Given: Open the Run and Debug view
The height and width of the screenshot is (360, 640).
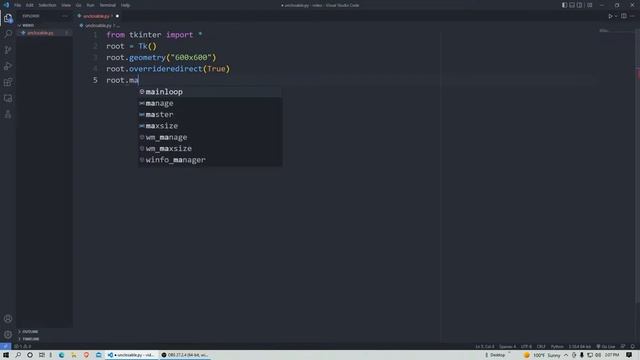Looking at the screenshot, I should coord(8,66).
